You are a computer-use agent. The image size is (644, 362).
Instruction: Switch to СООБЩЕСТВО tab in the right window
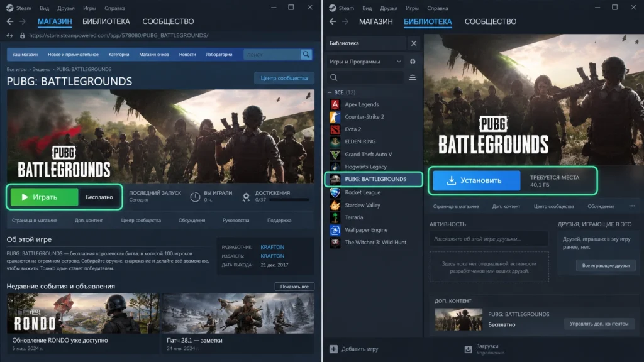tap(491, 21)
